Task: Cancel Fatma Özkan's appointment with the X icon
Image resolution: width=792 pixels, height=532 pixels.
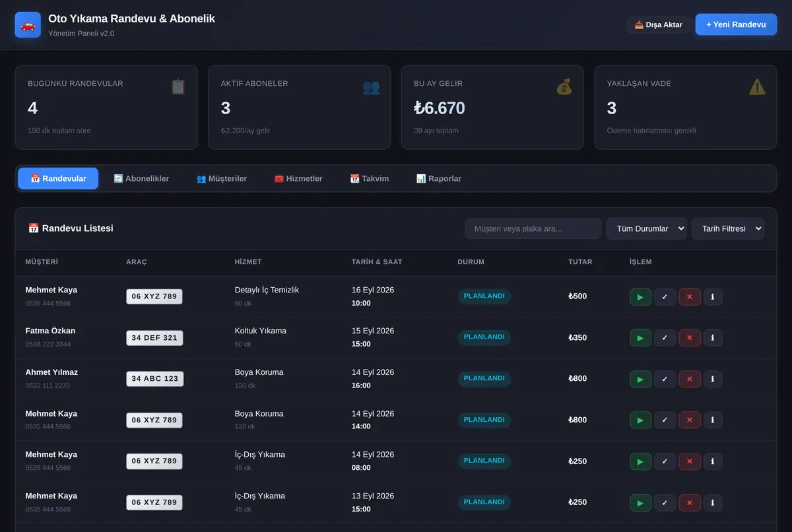Action: coord(689,338)
